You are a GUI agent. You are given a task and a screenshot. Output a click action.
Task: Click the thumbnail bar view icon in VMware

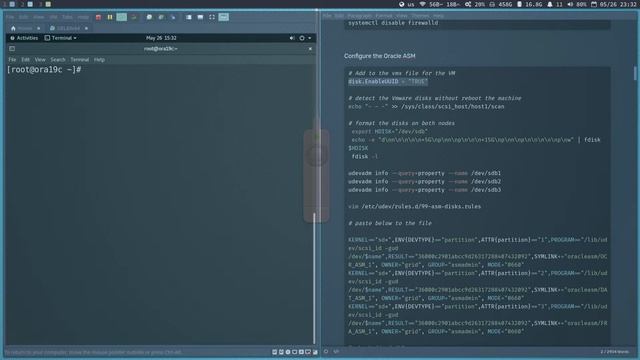tap(200, 17)
